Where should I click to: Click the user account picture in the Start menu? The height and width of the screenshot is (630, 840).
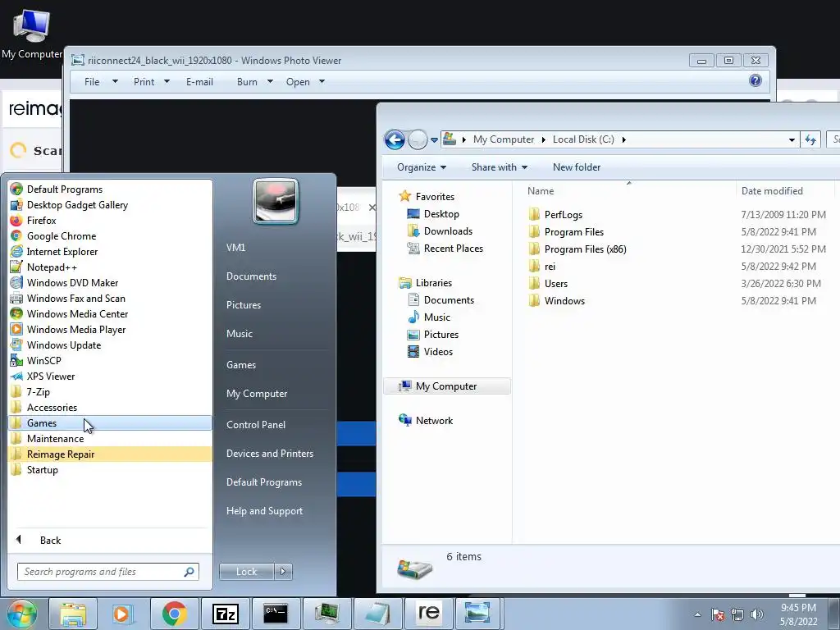click(x=276, y=201)
